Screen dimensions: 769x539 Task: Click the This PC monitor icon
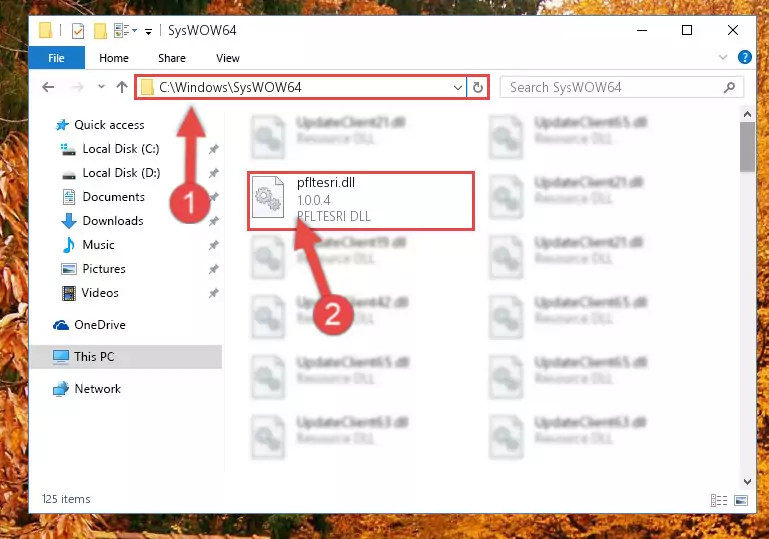coord(61,357)
